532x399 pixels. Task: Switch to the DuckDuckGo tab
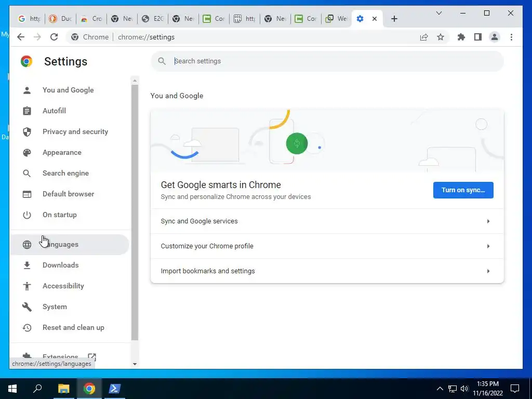pos(60,19)
